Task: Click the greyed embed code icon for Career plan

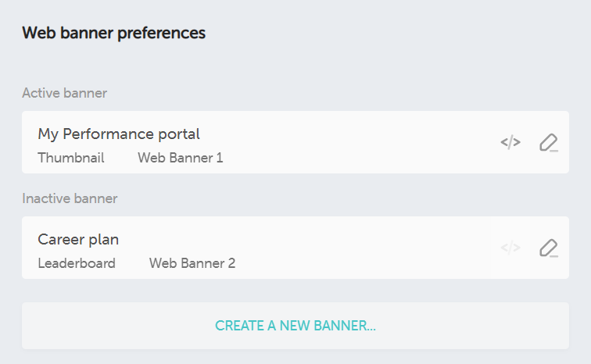Action: (510, 248)
